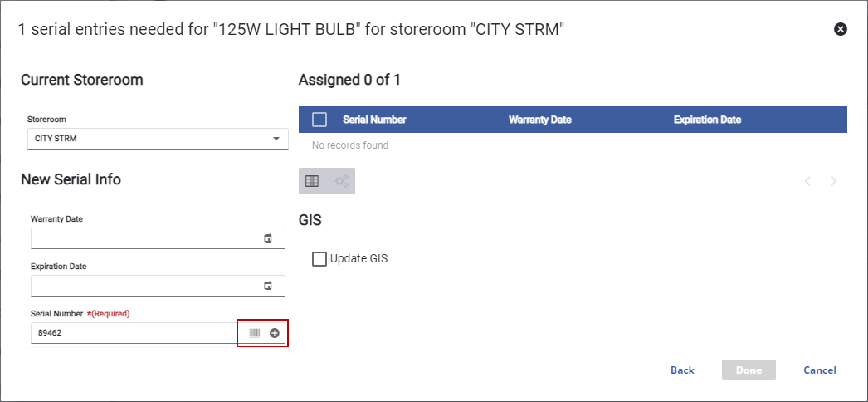Go to next page of serial records
The image size is (868, 402).
tap(834, 181)
